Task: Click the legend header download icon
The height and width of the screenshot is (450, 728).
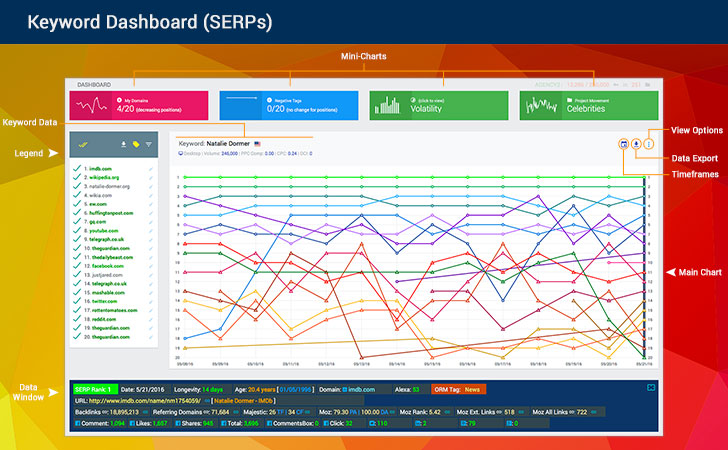Action: click(124, 144)
